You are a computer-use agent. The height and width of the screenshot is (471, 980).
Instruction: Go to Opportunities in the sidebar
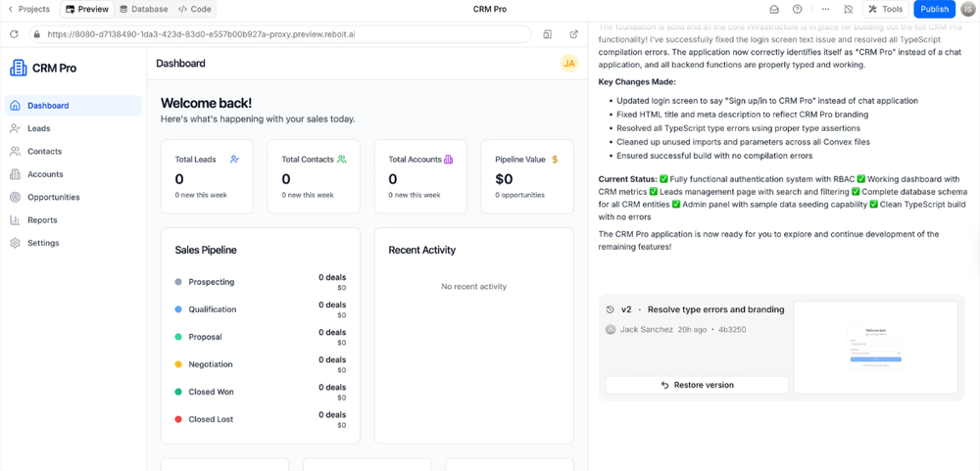[53, 197]
